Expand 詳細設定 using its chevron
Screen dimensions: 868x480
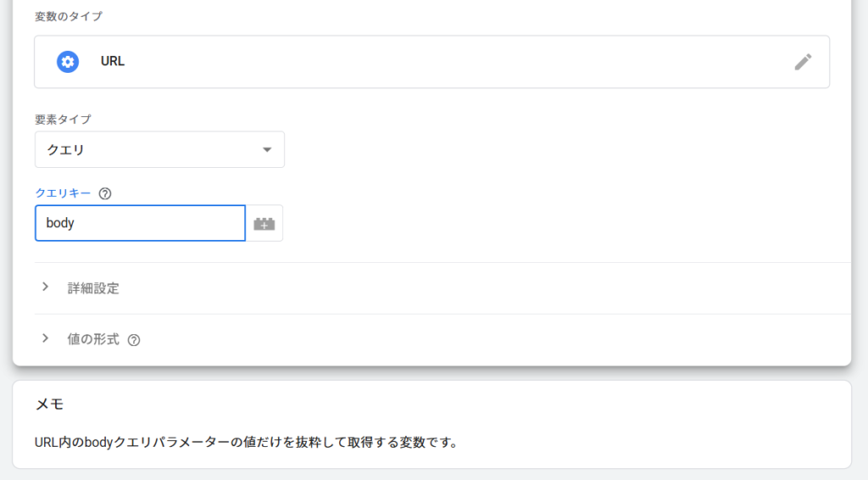pos(46,287)
